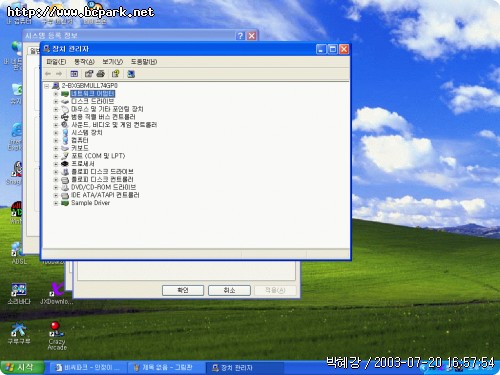Open the 도움말(H) menu

click(144, 62)
